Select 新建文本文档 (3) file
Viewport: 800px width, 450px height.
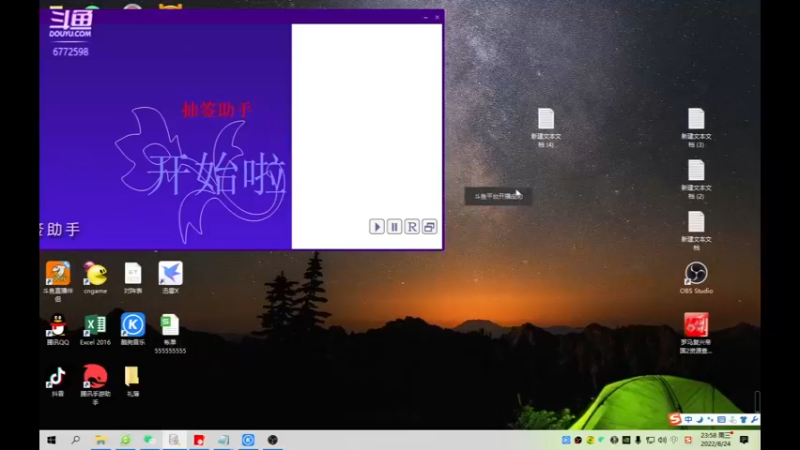696,128
